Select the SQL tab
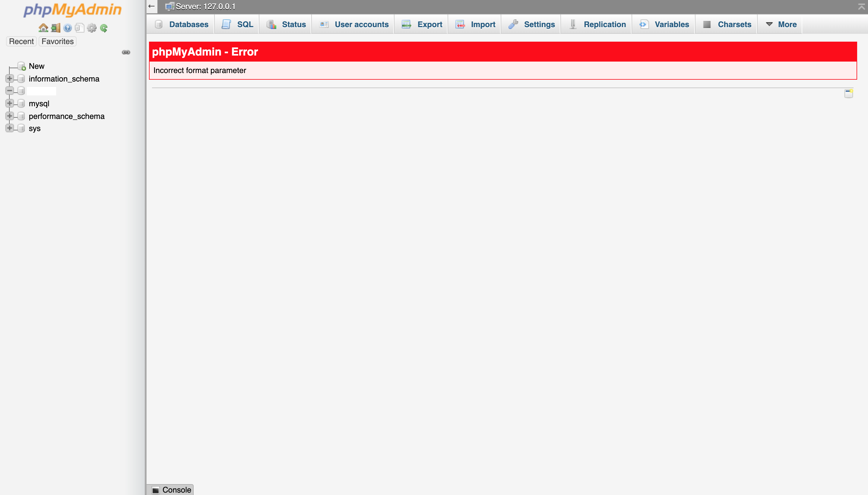868x495 pixels. 245,24
